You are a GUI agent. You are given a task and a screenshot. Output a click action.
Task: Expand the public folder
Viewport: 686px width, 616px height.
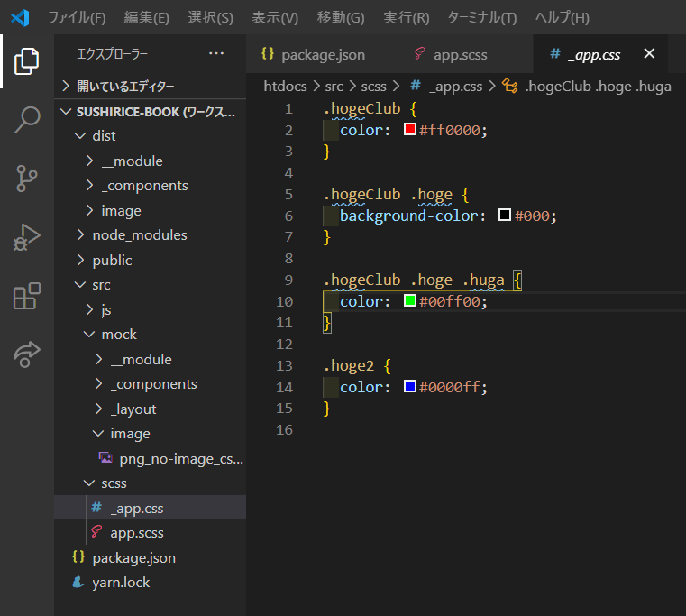[x=150, y=260]
